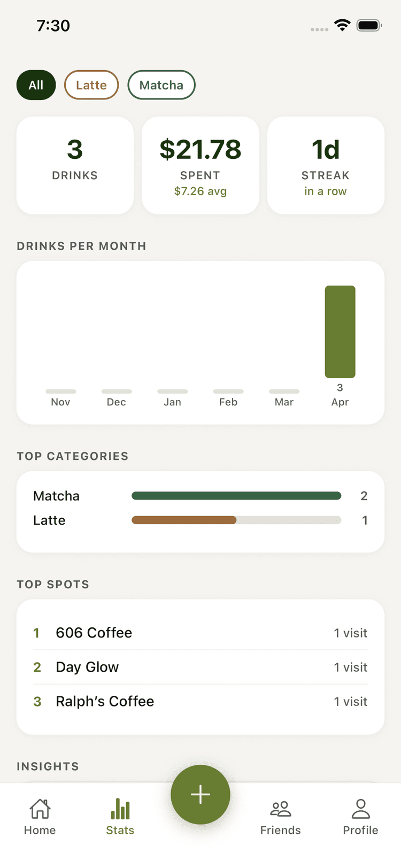The height and width of the screenshot is (868, 401).
Task: Toggle the Latte filter chip
Action: point(91,85)
